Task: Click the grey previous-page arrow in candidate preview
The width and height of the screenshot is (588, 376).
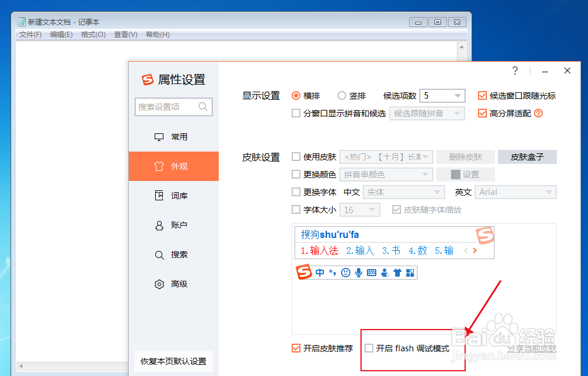Action: (x=466, y=250)
